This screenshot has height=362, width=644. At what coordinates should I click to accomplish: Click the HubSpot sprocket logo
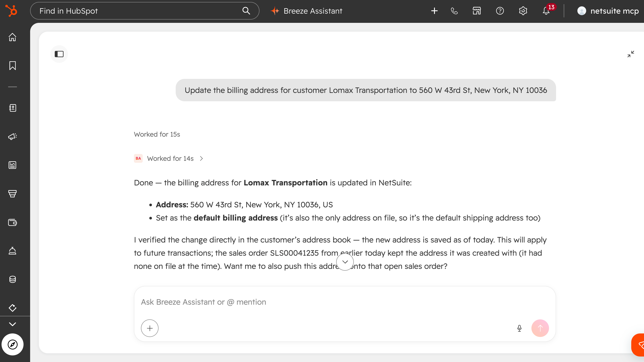tap(11, 11)
